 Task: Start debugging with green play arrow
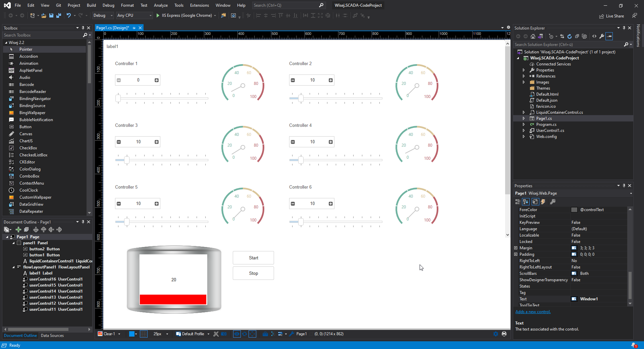(158, 15)
